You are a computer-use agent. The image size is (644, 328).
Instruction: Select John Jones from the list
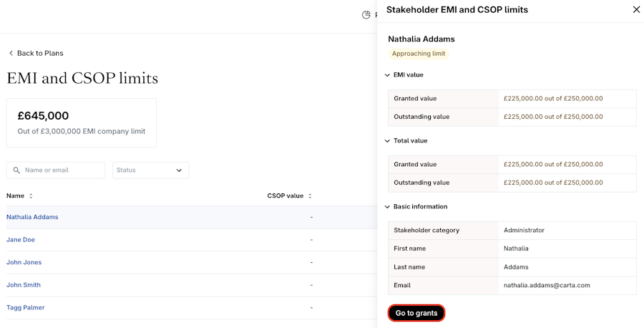pyautogui.click(x=24, y=262)
